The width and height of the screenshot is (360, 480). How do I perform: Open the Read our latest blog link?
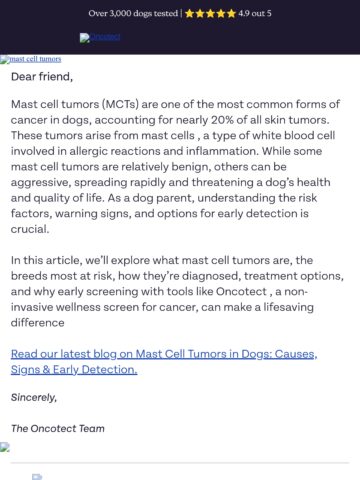164,362
